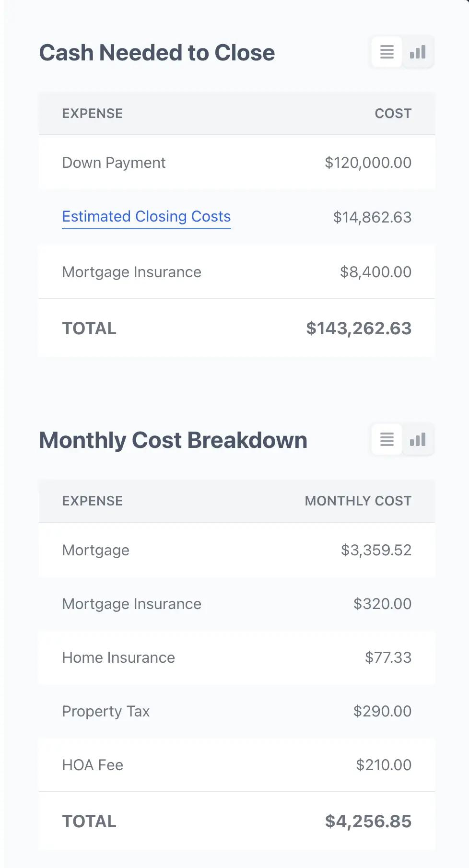Select the HOA Fee row
The image size is (469, 868).
coord(237,765)
